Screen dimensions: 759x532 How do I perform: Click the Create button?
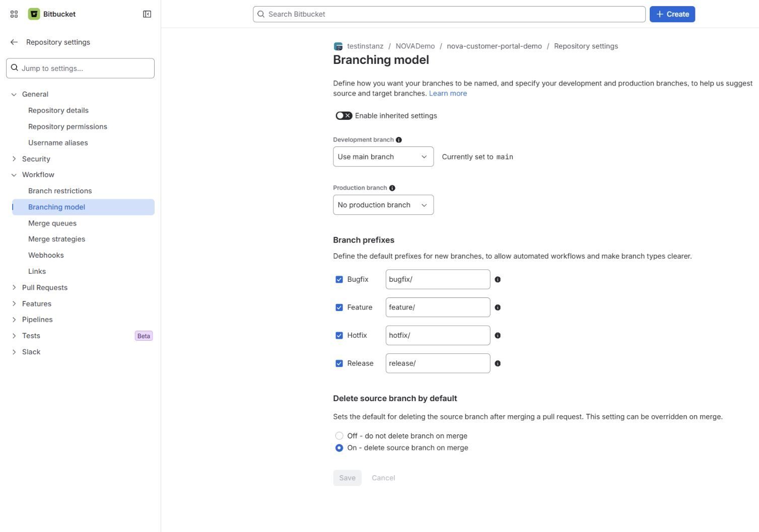[672, 14]
